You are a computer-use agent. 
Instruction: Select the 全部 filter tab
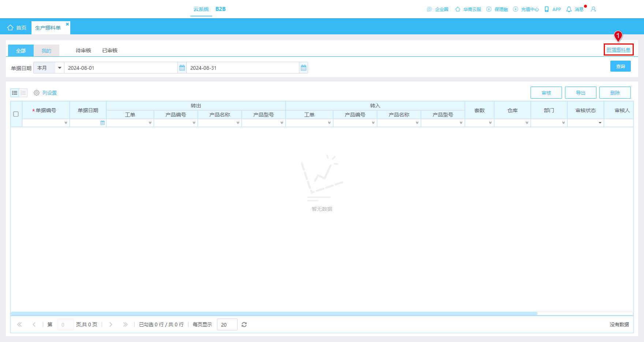click(x=21, y=51)
